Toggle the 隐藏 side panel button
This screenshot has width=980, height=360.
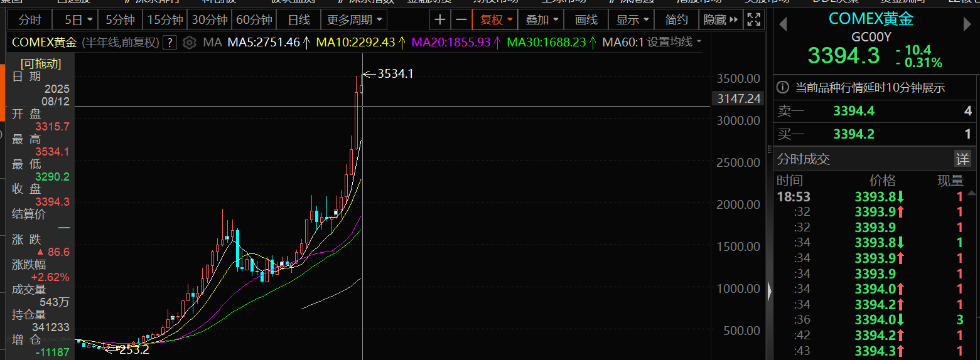[720, 20]
